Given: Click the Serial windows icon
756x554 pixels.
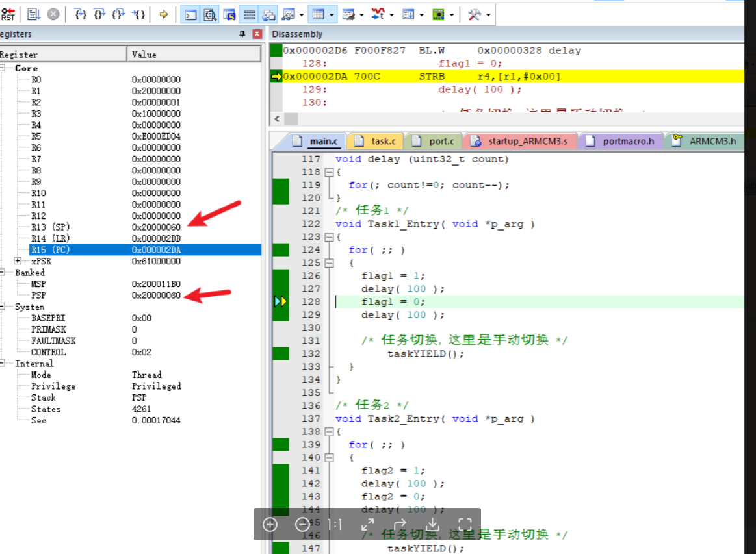Looking at the screenshot, I should click(x=348, y=15).
